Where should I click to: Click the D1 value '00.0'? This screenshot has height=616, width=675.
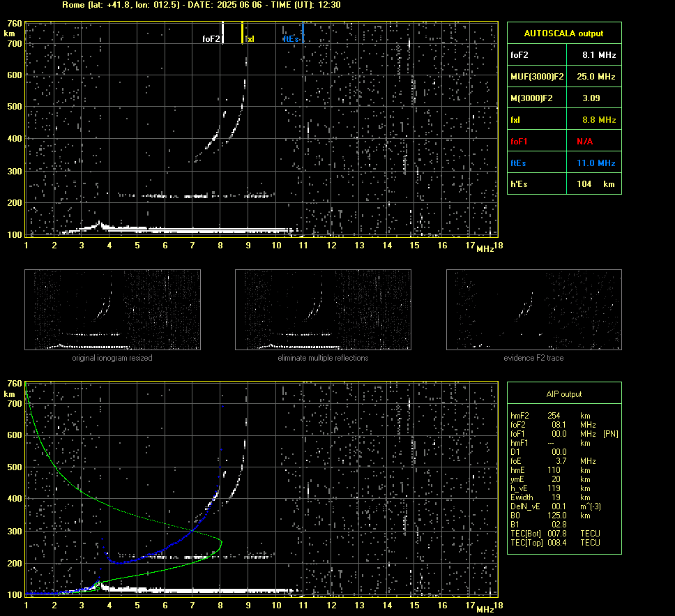pyautogui.click(x=559, y=452)
